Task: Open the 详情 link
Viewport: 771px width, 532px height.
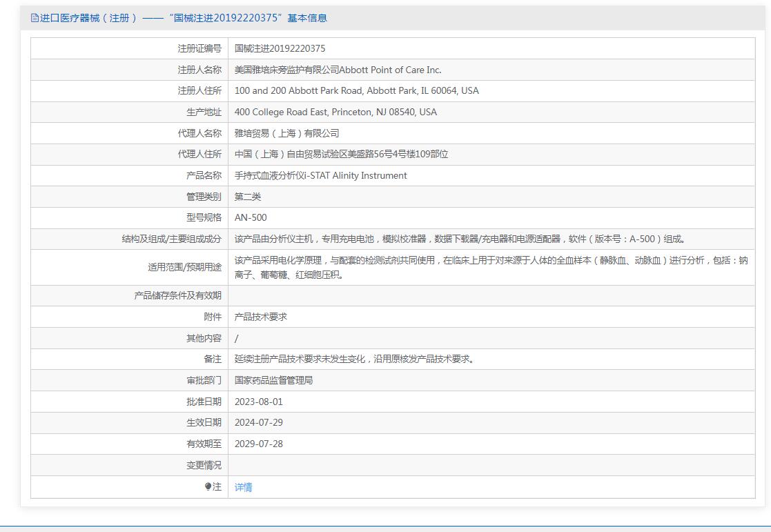Action: tap(244, 487)
